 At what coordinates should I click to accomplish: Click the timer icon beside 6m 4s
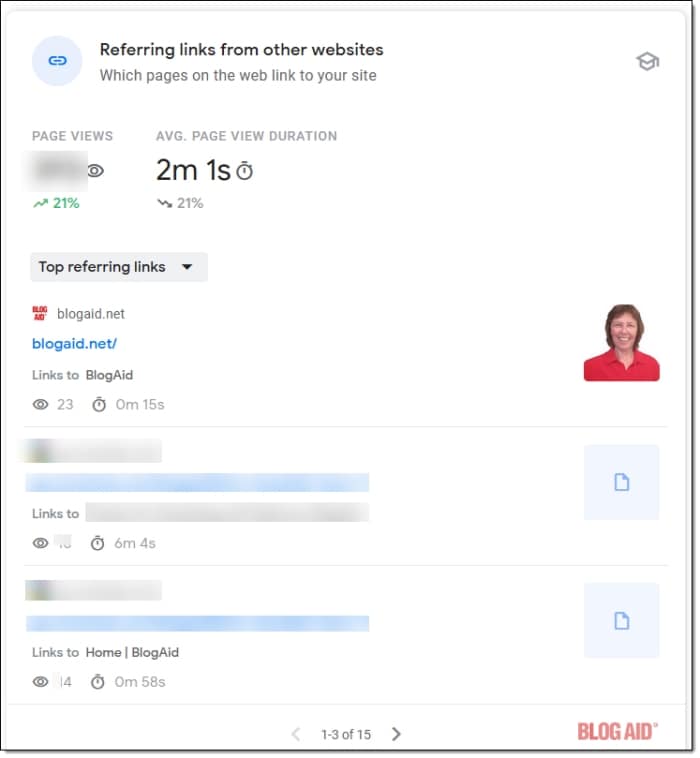[x=98, y=544]
